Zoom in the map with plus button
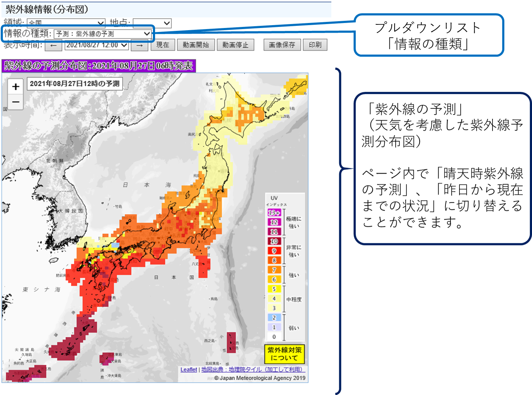Viewport: 532px width, 395px height. pyautogui.click(x=15, y=86)
